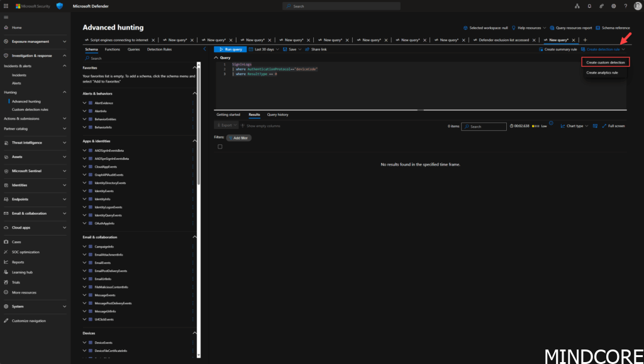Viewport: 644px width, 364px height.
Task: Click the Microsoft Defender shield icon
Action: click(x=60, y=6)
